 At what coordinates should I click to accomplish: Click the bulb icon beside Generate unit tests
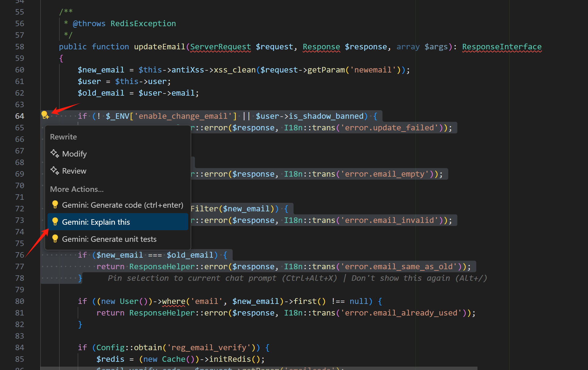[55, 239]
